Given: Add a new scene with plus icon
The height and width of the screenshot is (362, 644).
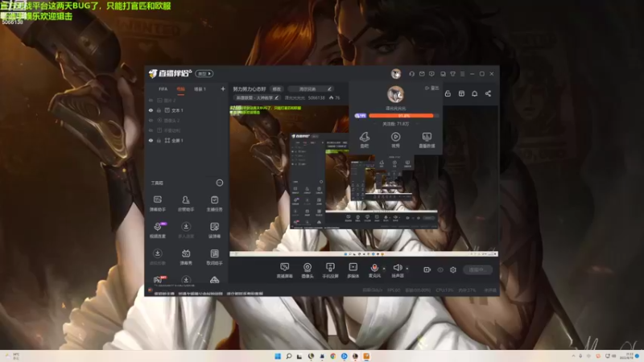Looking at the screenshot, I should pyautogui.click(x=223, y=88).
